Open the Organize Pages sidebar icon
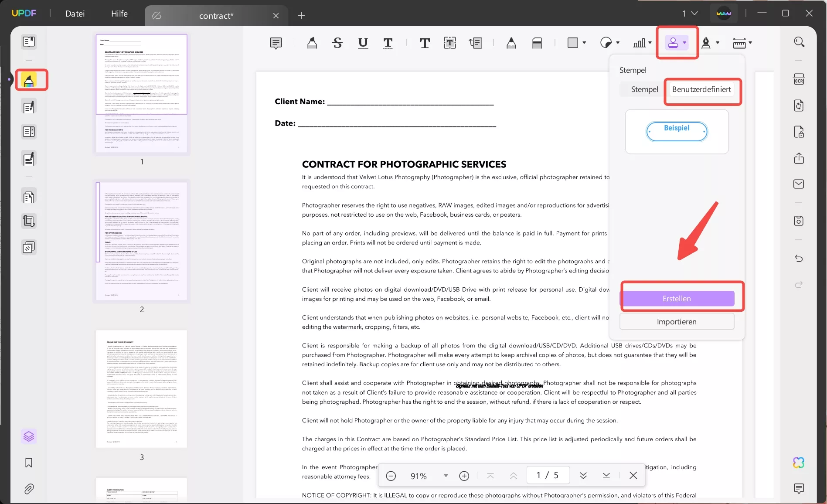The height and width of the screenshot is (504, 827). (x=29, y=197)
